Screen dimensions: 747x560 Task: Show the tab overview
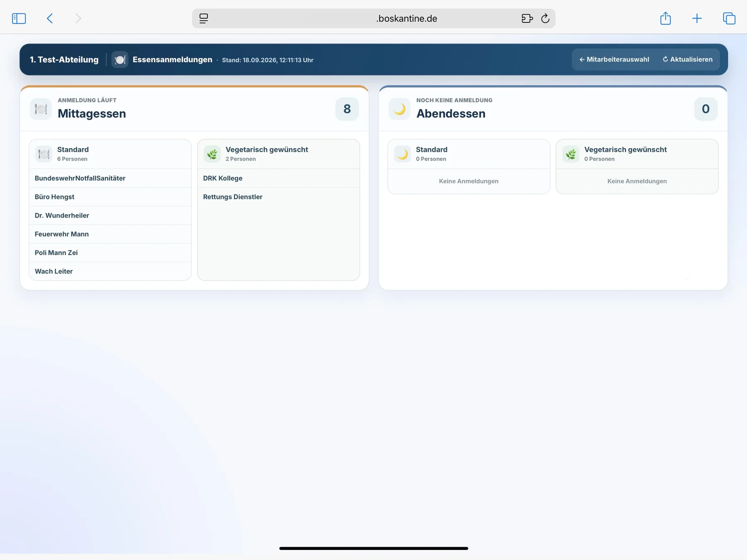[729, 18]
